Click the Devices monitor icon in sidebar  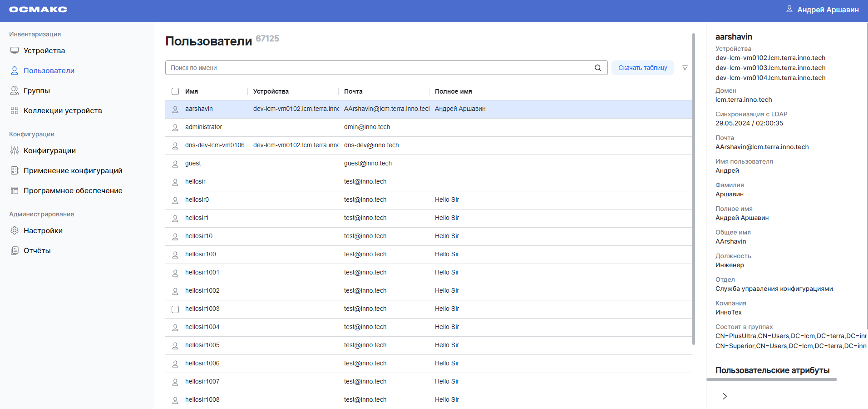point(15,50)
